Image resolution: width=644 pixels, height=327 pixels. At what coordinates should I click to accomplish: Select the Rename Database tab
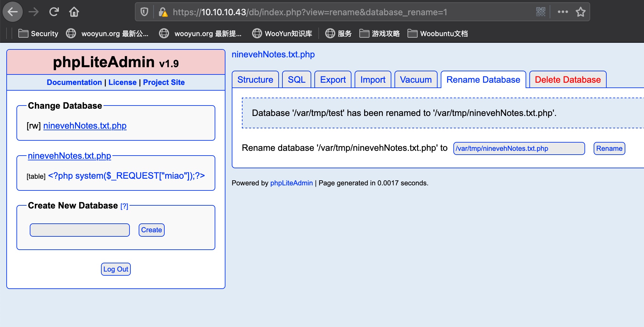(x=483, y=80)
